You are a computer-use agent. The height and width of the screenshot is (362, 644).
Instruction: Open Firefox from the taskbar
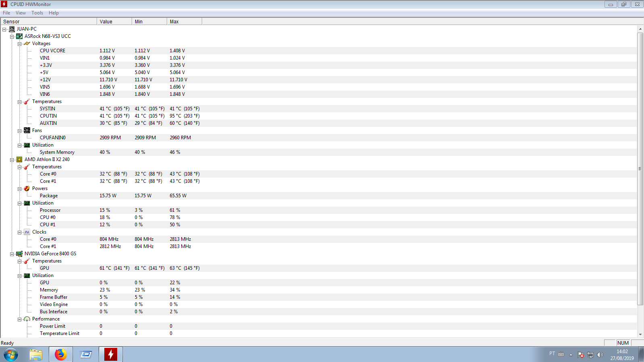pos(61,354)
